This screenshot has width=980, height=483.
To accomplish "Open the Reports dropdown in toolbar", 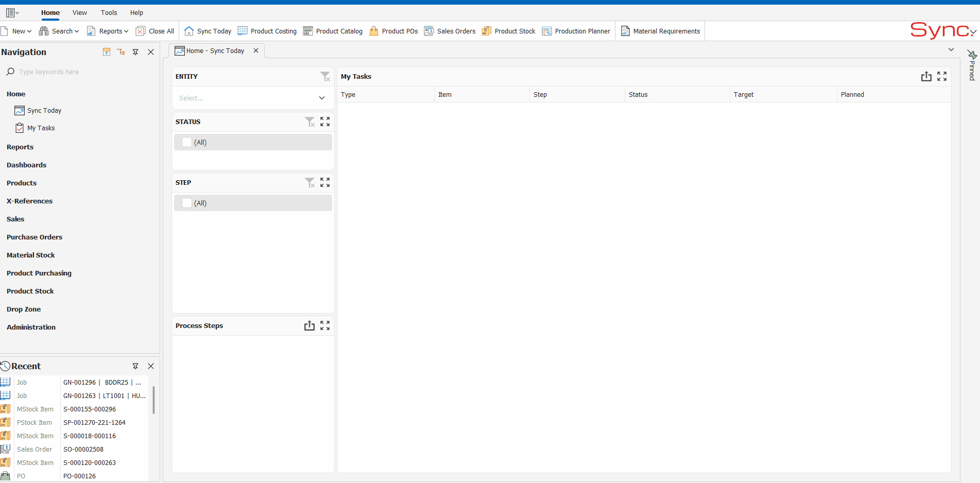I will click(x=108, y=31).
